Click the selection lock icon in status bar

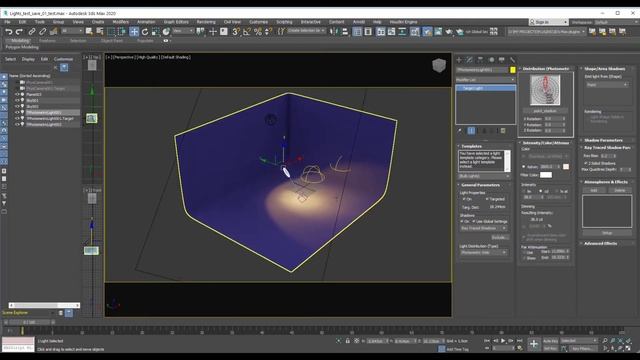coord(348,341)
